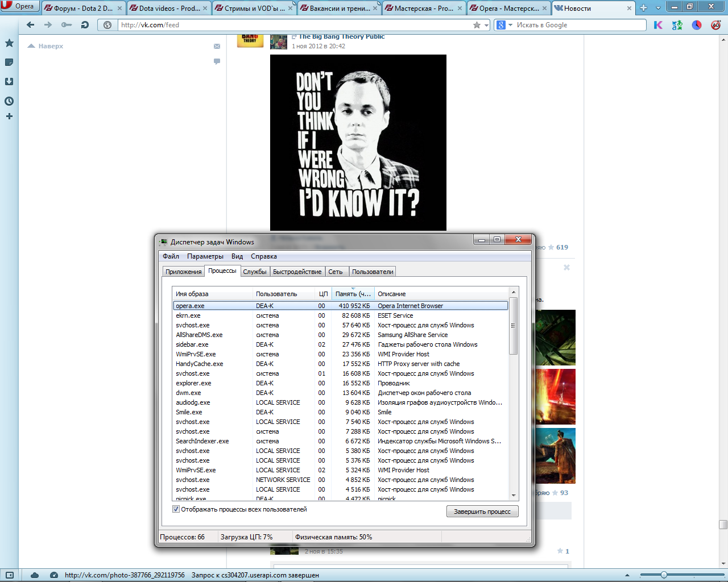
Task: Enable the checkbox showing all users' processes
Action: click(x=176, y=509)
